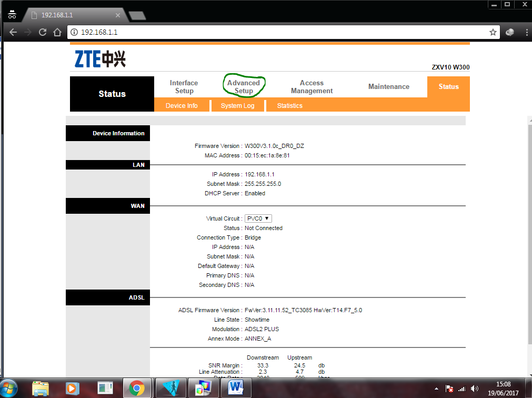View site information icon in address bar

point(74,32)
